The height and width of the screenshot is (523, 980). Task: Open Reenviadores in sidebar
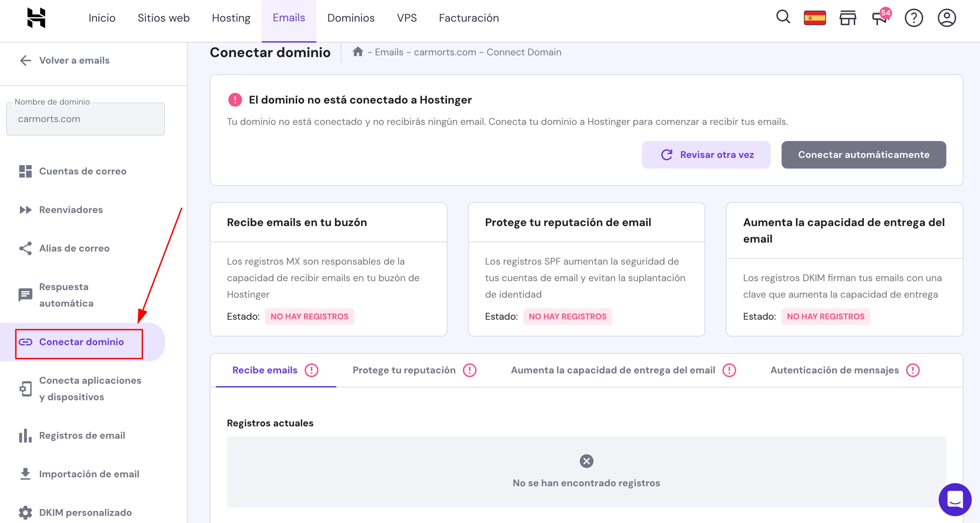click(x=71, y=210)
